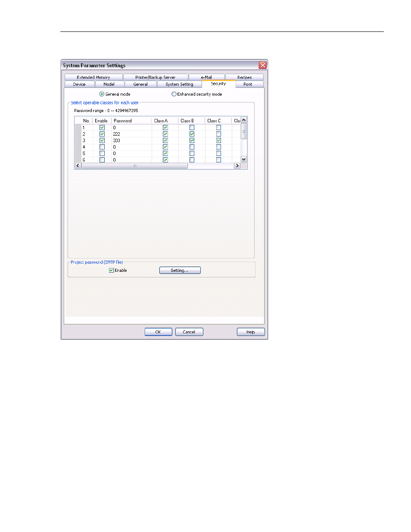Toggle Class A for user 2
This screenshot has width=411, height=532.
pos(165,134)
